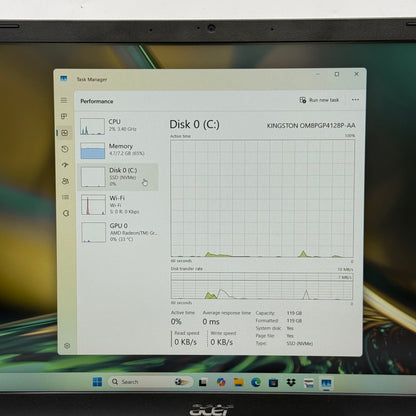Open App history from the sidebar

65,149
